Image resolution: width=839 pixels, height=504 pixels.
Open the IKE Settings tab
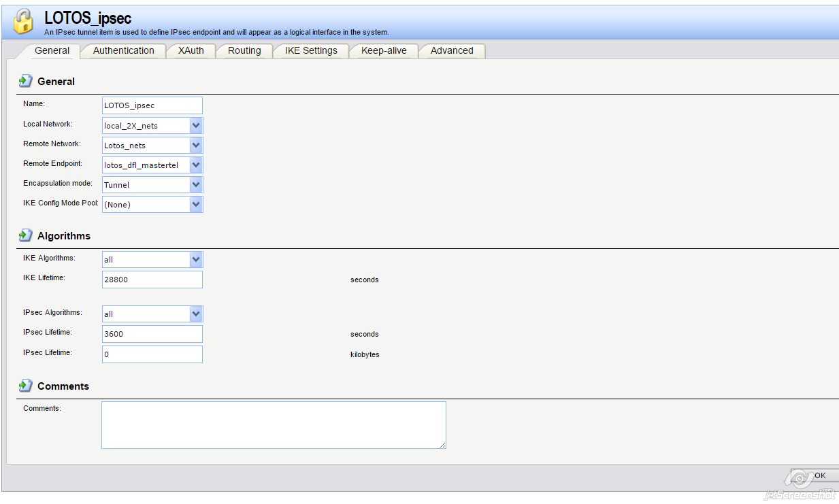[x=311, y=51]
